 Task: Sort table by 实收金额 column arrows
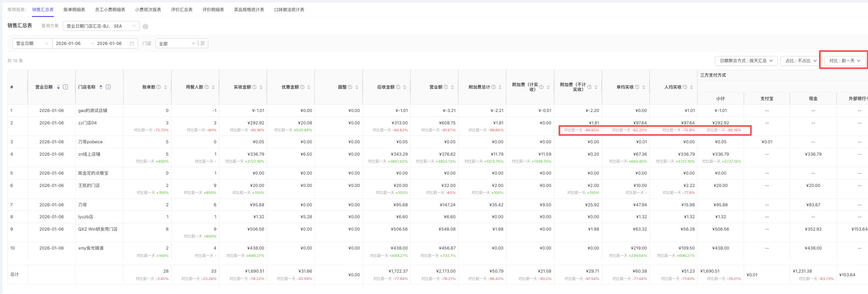(261, 87)
